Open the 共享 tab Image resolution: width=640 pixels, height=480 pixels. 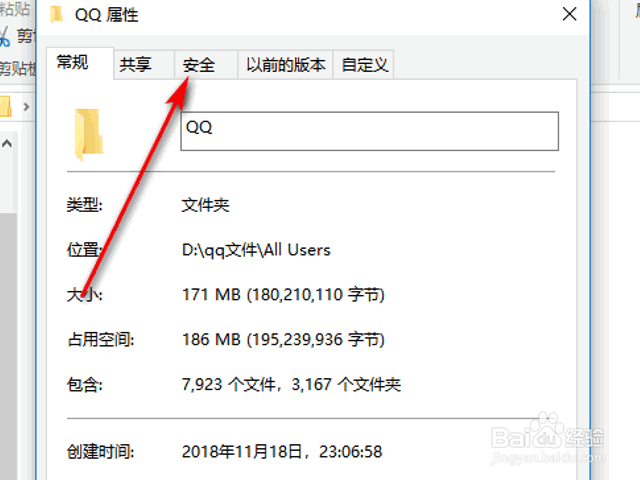pos(144,64)
